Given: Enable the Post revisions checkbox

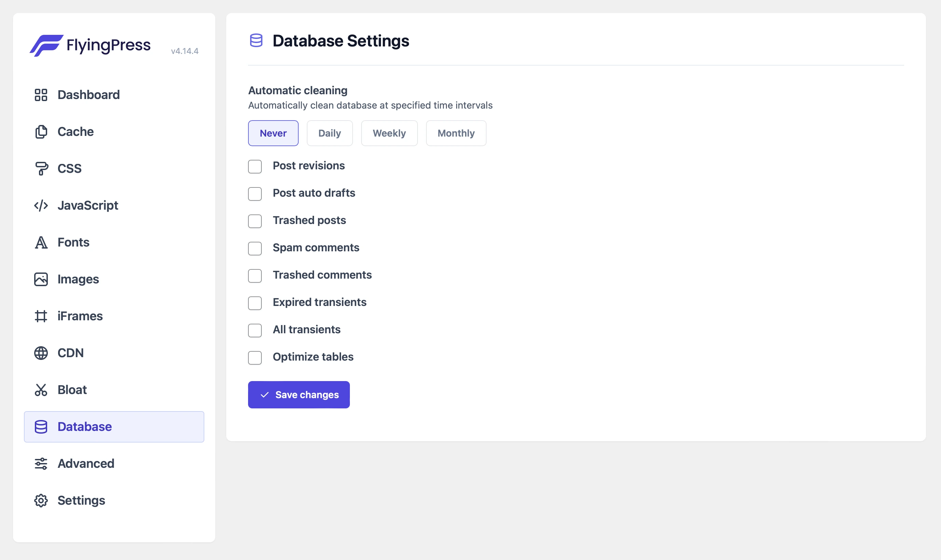Looking at the screenshot, I should click(255, 166).
